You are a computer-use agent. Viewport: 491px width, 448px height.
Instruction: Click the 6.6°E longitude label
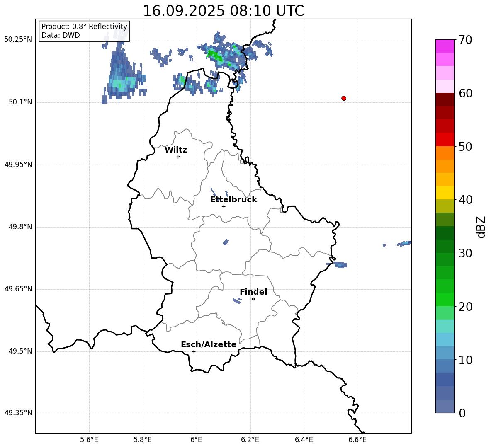357,440
